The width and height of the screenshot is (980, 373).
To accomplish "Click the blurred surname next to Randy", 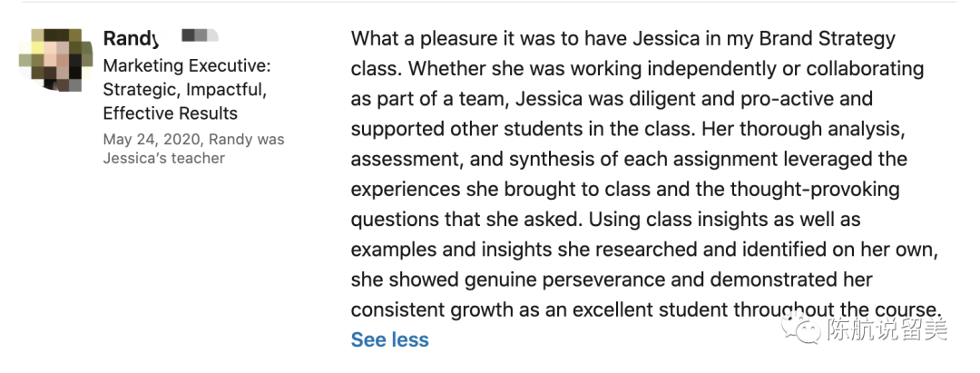I will coord(200,36).
